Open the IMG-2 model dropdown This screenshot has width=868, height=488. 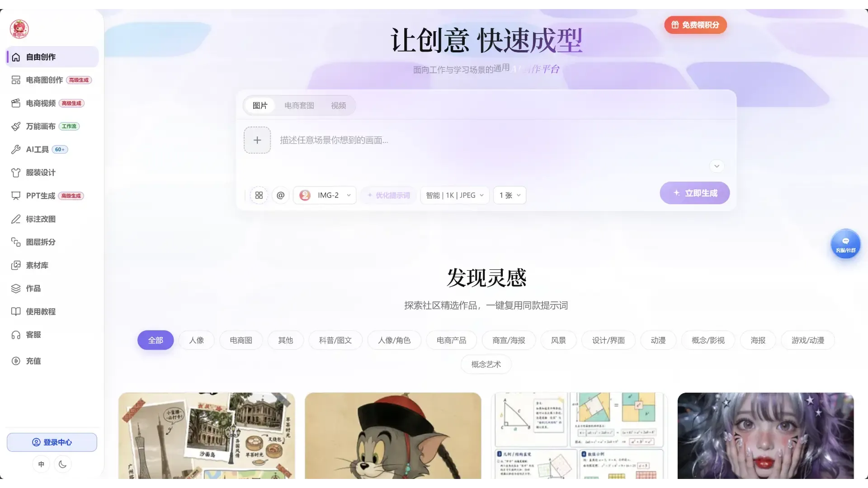pos(325,195)
